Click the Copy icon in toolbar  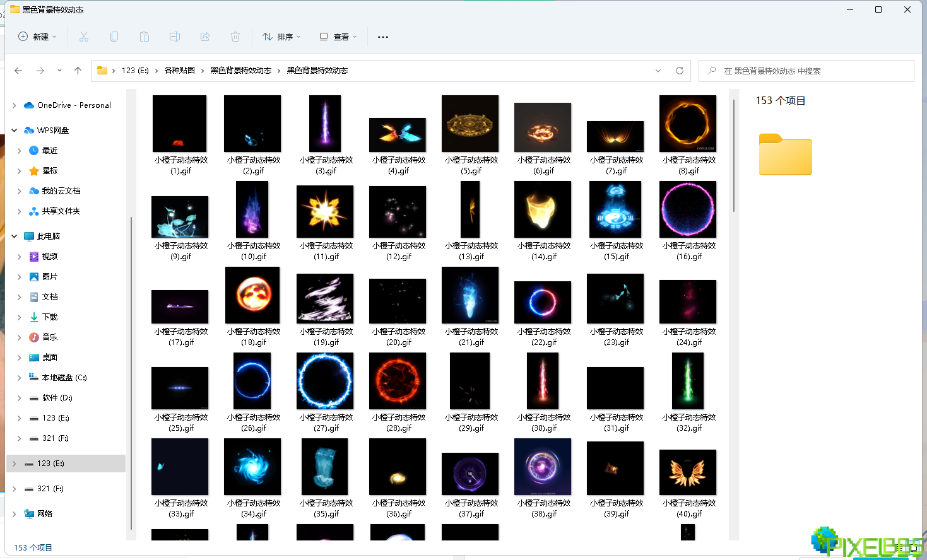[x=114, y=37]
